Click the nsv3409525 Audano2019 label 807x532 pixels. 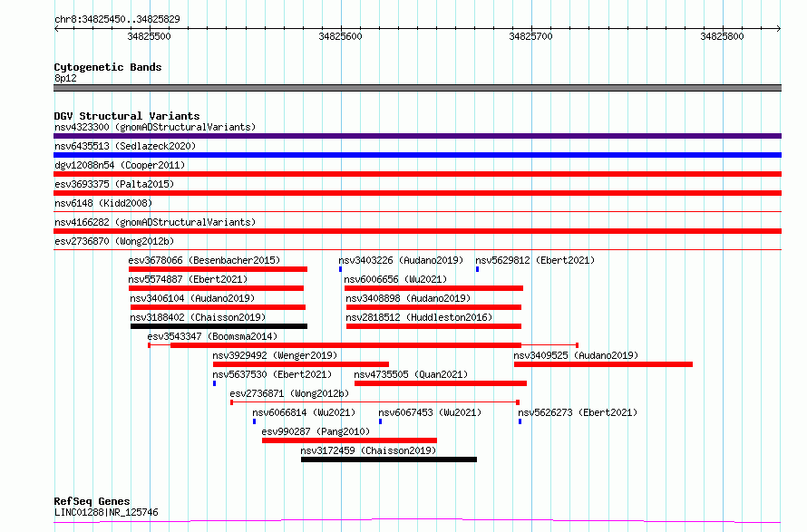click(576, 355)
